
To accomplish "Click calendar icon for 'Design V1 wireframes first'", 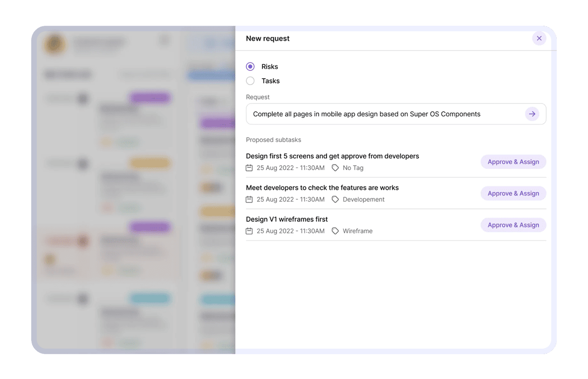I will 249,231.
